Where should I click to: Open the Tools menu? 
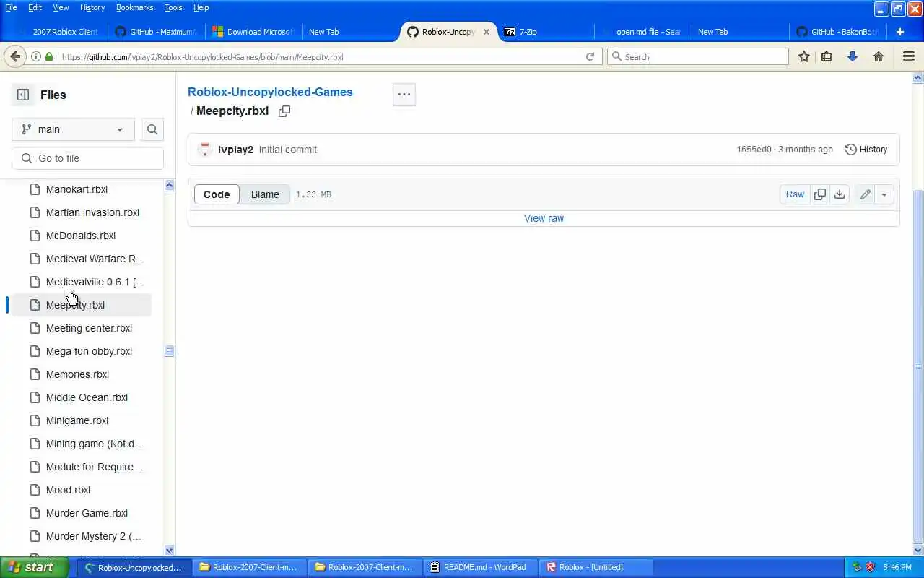point(173,7)
